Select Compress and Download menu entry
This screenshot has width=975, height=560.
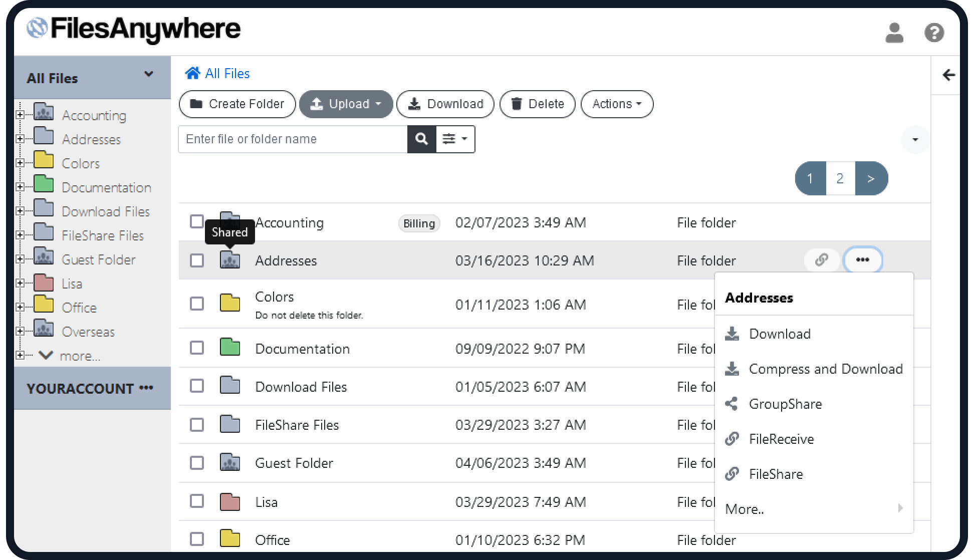[x=814, y=369]
